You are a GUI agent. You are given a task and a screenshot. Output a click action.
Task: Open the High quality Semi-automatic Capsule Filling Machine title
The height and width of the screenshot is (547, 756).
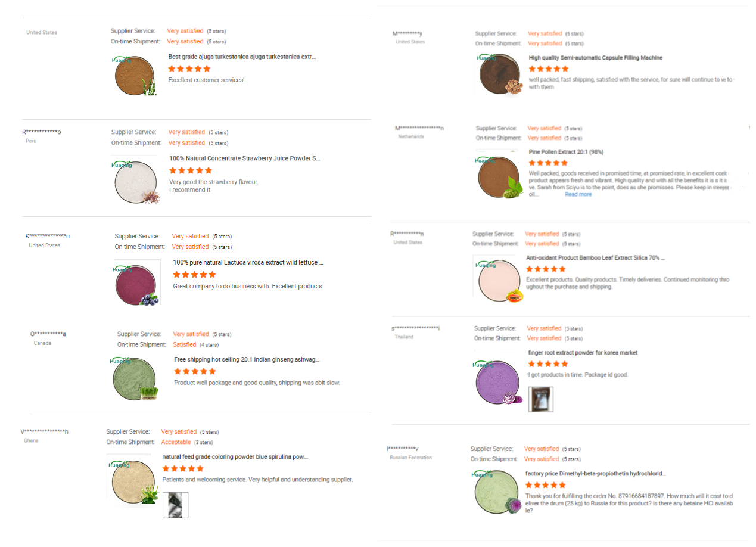pyautogui.click(x=595, y=58)
